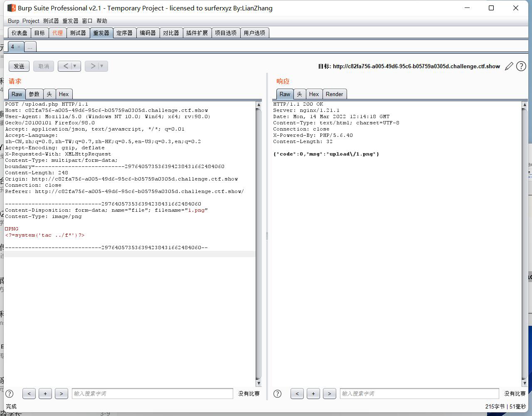Minimize the Burp Suite window

[467, 8]
